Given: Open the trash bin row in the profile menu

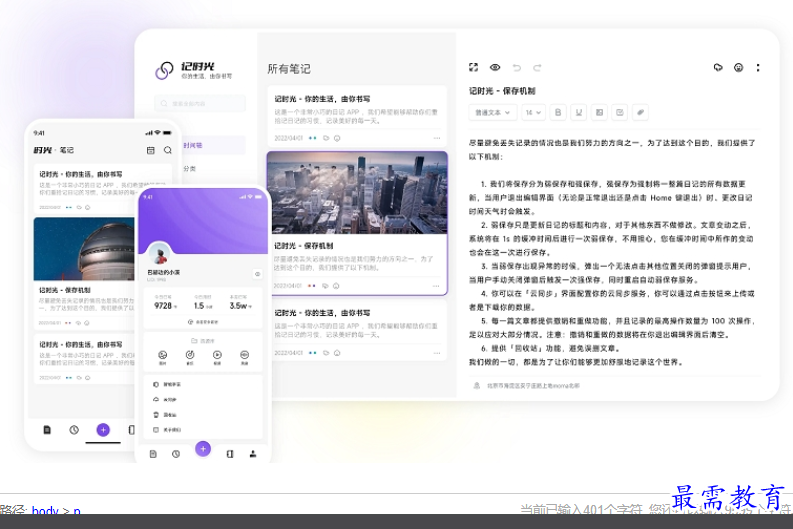Looking at the screenshot, I should 203,415.
